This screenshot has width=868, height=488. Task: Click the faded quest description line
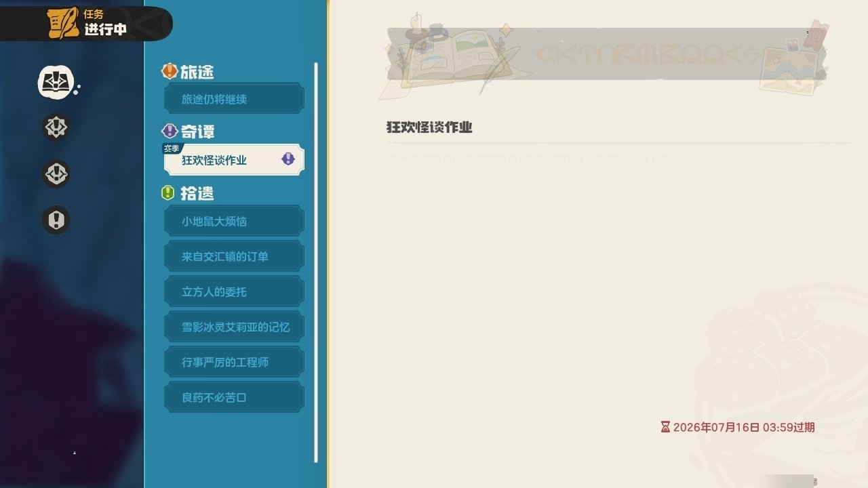[532, 159]
